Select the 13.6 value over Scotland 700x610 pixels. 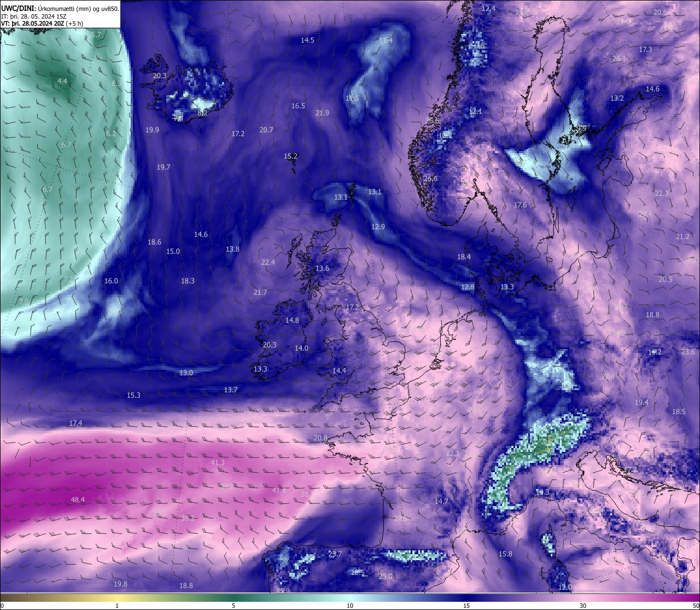click(322, 268)
